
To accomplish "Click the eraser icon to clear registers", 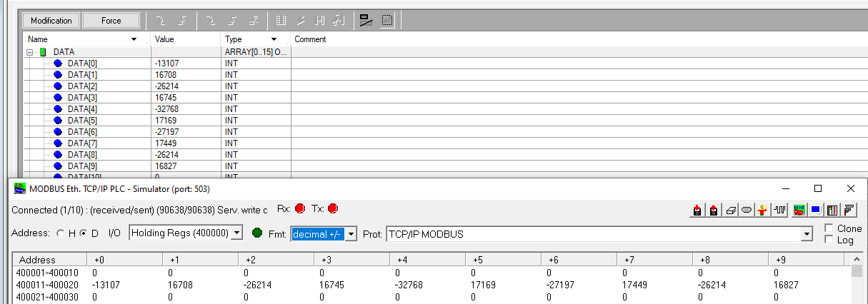I will coord(730,210).
